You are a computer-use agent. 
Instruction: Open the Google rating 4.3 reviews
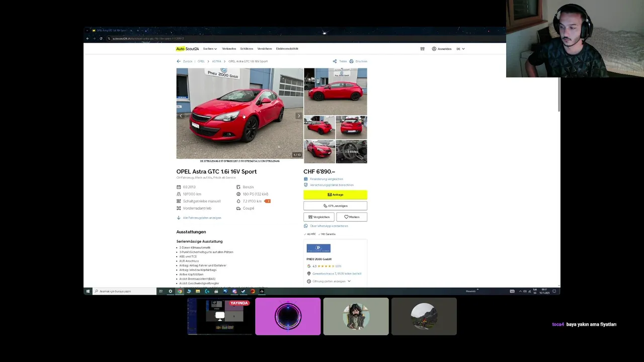click(x=324, y=266)
